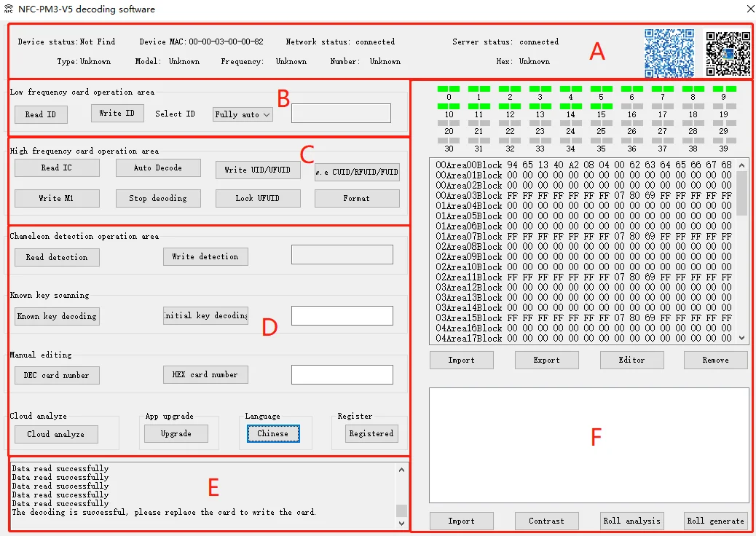Click the blue QR code image

[669, 53]
